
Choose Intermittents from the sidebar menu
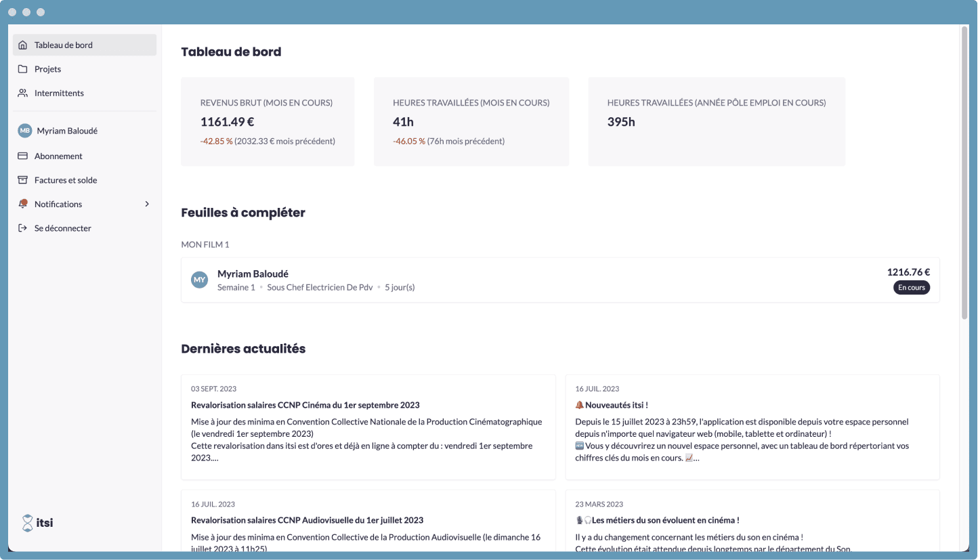pos(59,93)
